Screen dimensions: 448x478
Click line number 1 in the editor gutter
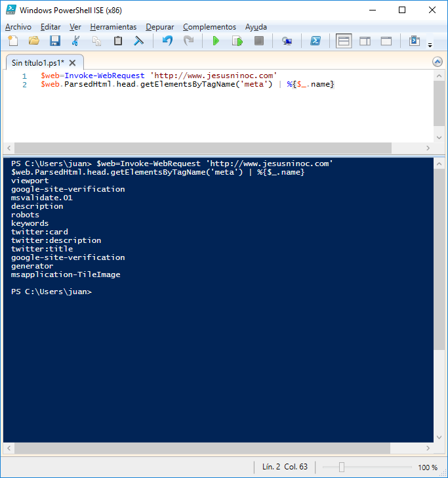pyautogui.click(x=24, y=76)
